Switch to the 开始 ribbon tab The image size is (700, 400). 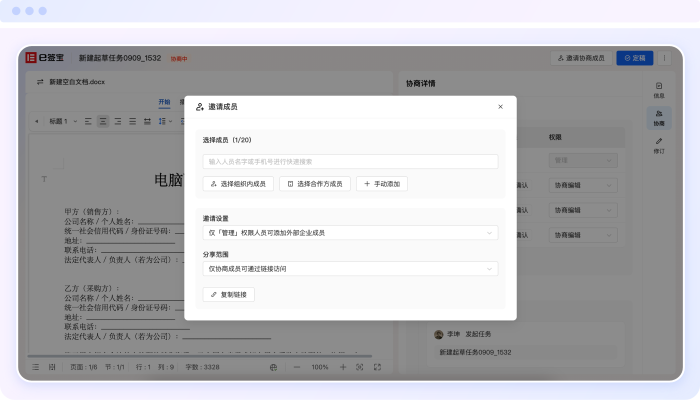pos(164,102)
